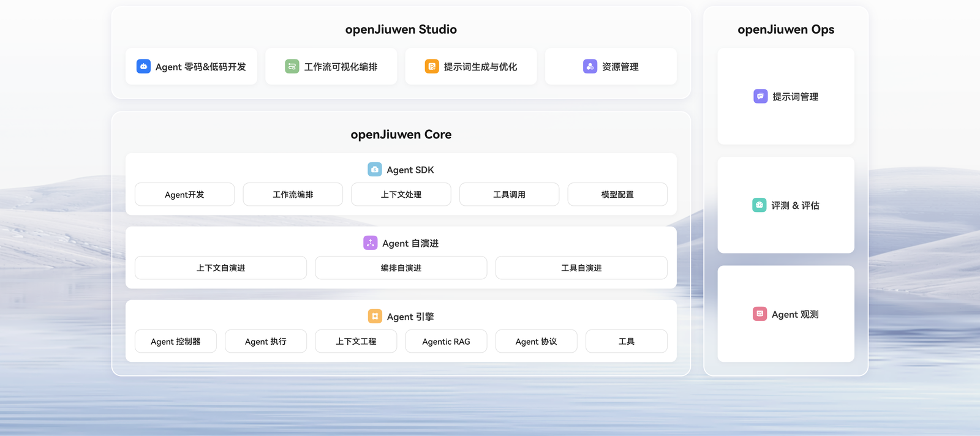Click the blue robot icon beside Agent 零码&低码开发
Image resolution: width=980 pixels, height=436 pixels.
[x=143, y=66]
